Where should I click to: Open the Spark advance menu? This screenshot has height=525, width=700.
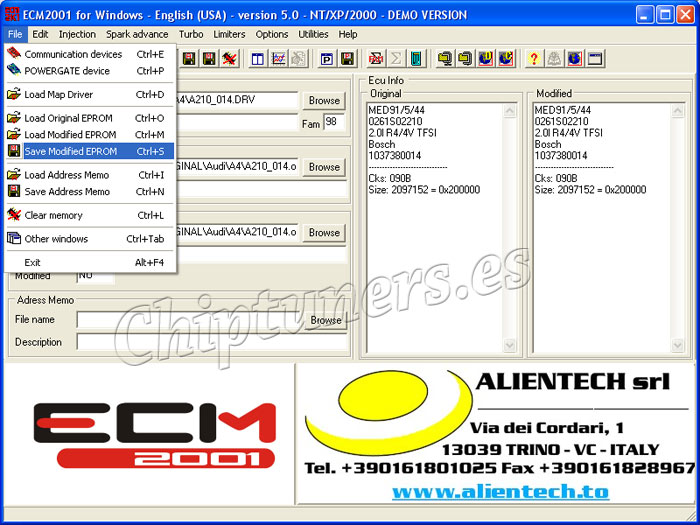tap(137, 34)
